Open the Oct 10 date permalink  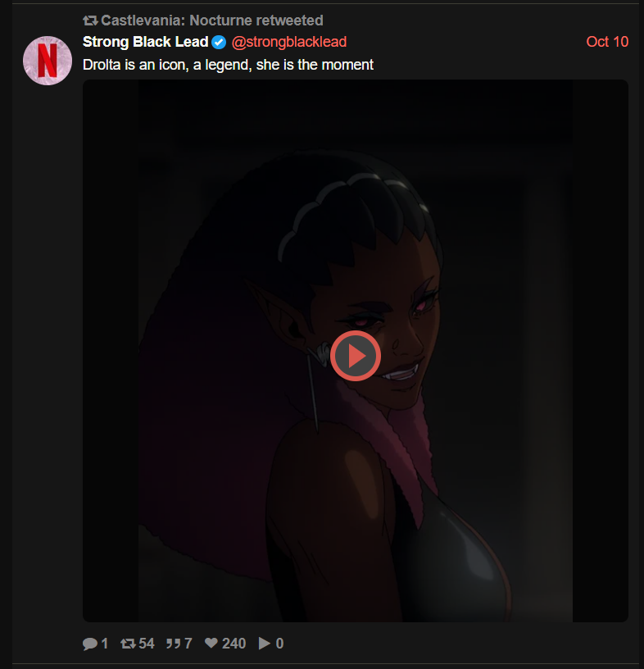(x=607, y=42)
